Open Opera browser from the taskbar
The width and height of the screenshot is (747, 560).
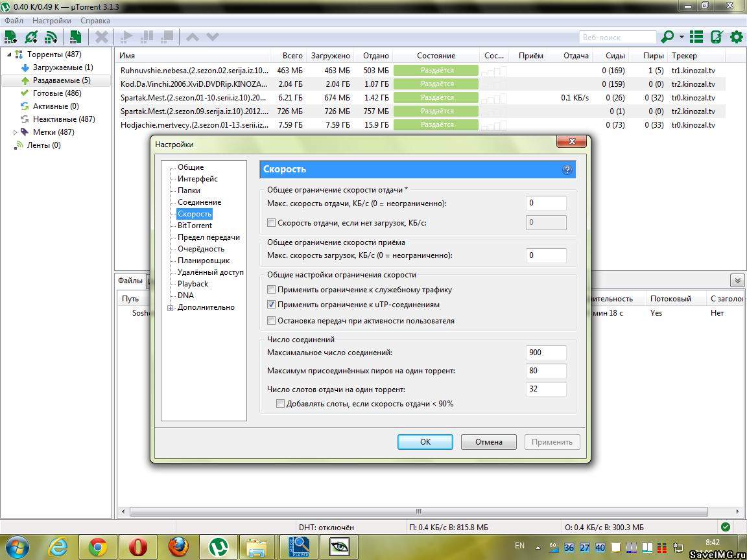click(x=137, y=547)
